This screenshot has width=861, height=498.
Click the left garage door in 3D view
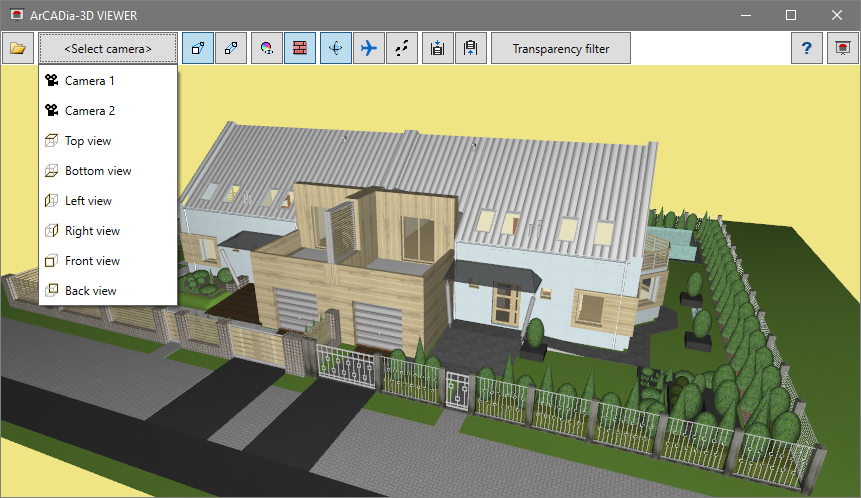pos(295,311)
